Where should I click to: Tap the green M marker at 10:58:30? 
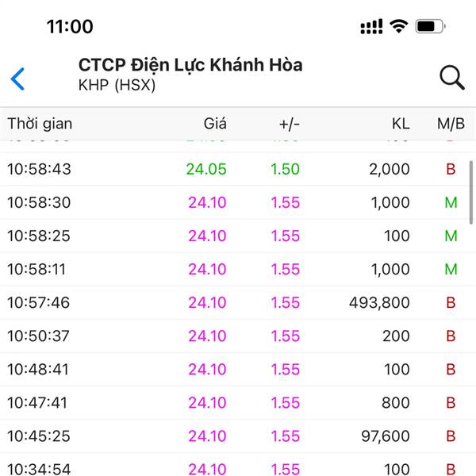451,202
